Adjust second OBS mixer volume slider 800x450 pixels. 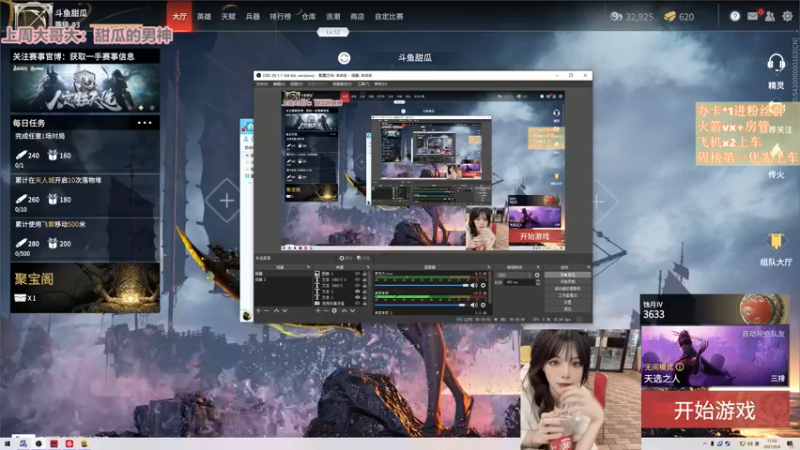421,305
